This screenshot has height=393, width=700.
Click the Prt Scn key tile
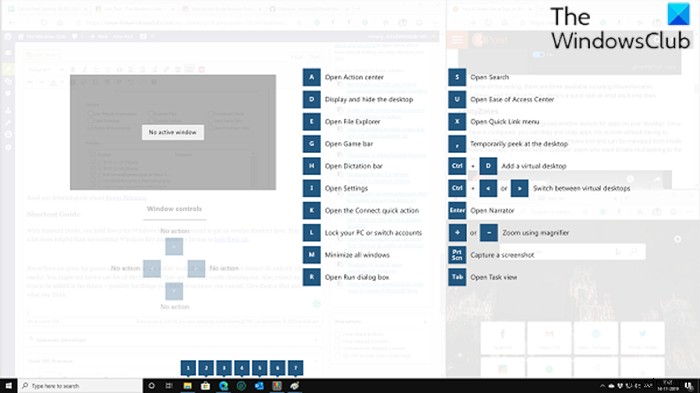point(457,255)
